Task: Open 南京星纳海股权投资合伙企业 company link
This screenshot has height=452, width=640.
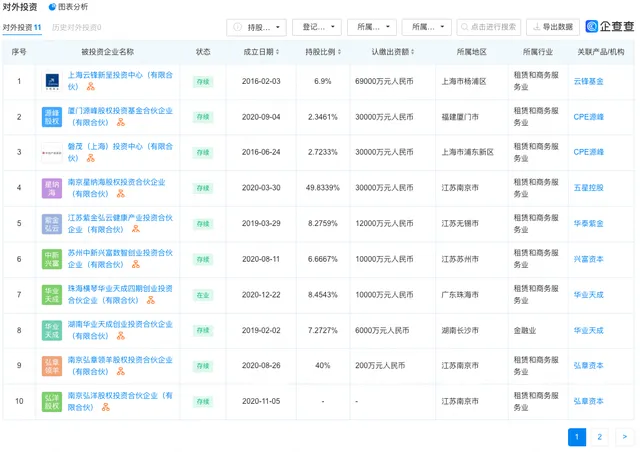Action: (x=116, y=182)
